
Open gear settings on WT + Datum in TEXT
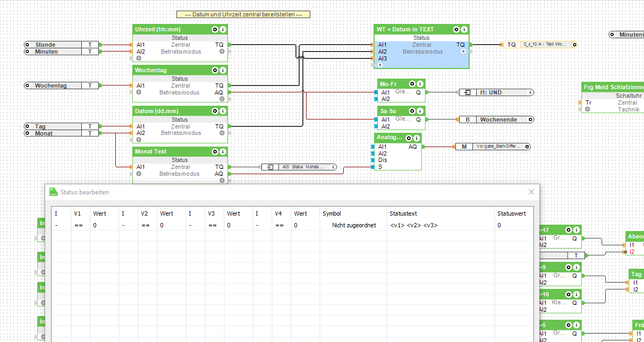(x=456, y=29)
